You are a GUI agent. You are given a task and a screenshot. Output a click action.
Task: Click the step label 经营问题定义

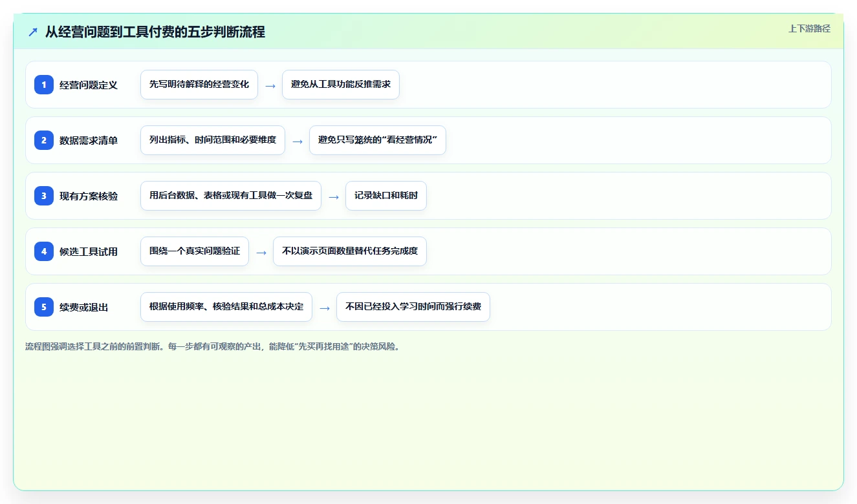point(89,85)
